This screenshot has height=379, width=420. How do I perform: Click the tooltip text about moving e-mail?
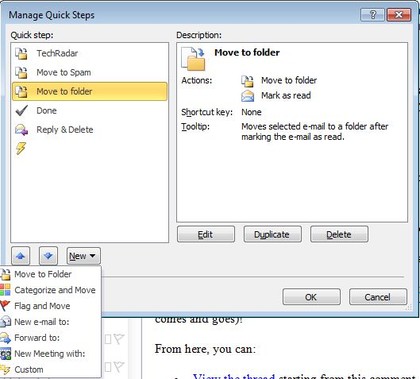click(315, 132)
